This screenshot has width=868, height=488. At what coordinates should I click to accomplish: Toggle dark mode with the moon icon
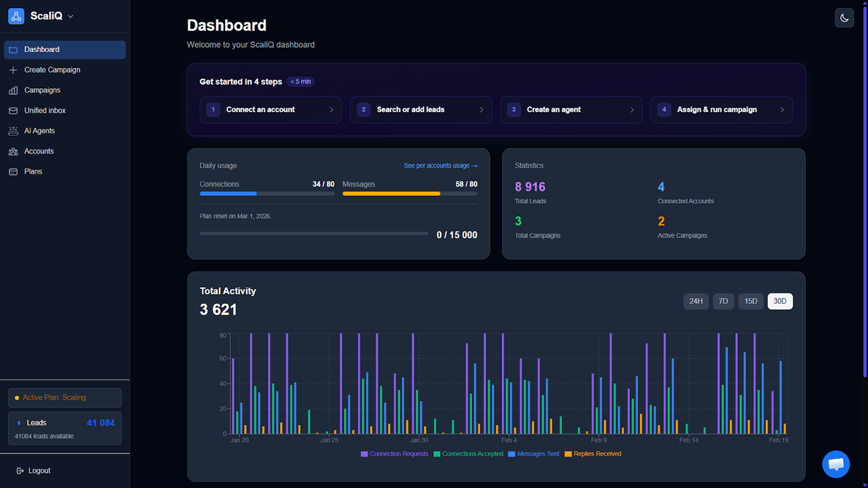[x=844, y=17]
